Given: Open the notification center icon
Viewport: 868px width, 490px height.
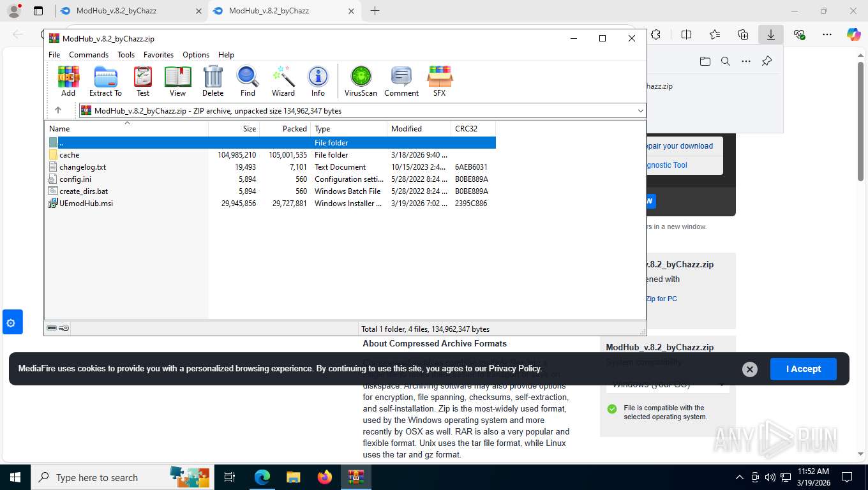Looking at the screenshot, I should [x=847, y=477].
